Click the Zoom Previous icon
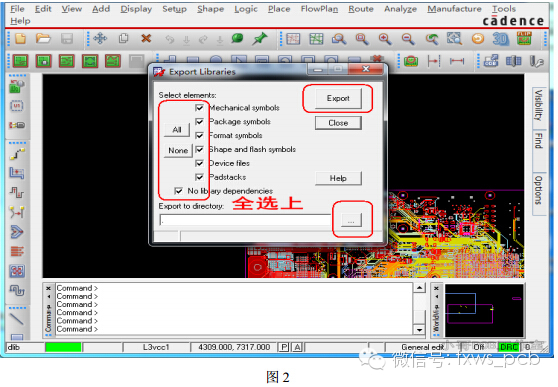 432,38
